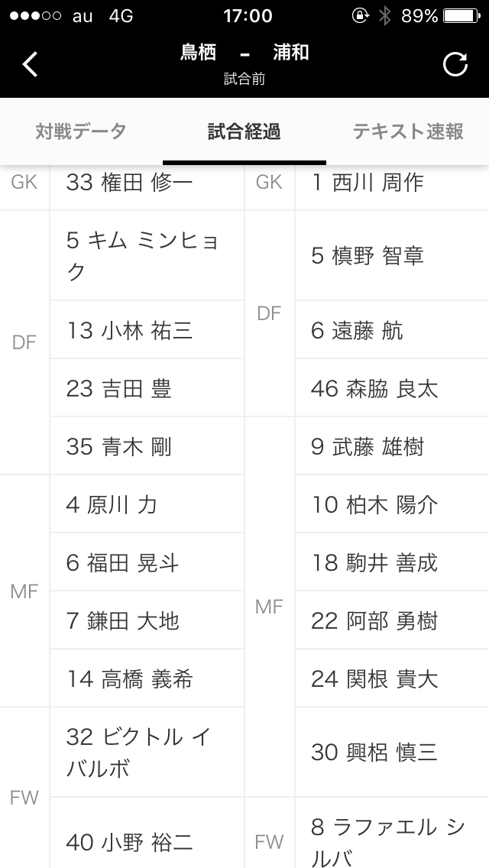Tap the back arrow icon
489x868 pixels.
click(31, 64)
